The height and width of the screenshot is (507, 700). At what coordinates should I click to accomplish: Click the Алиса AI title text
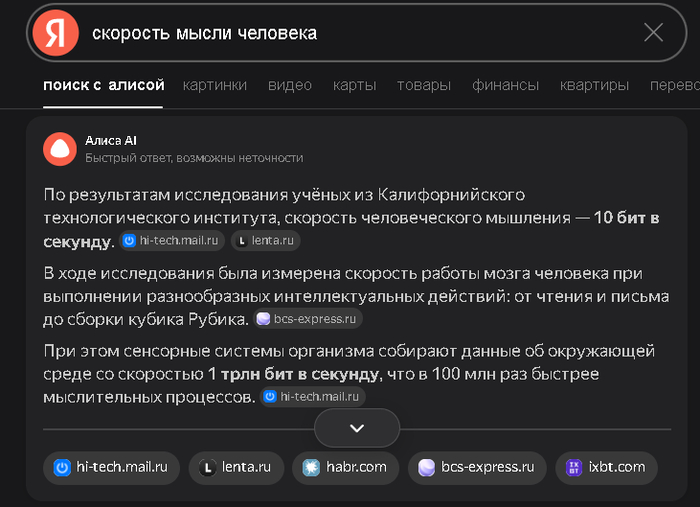[x=110, y=141]
